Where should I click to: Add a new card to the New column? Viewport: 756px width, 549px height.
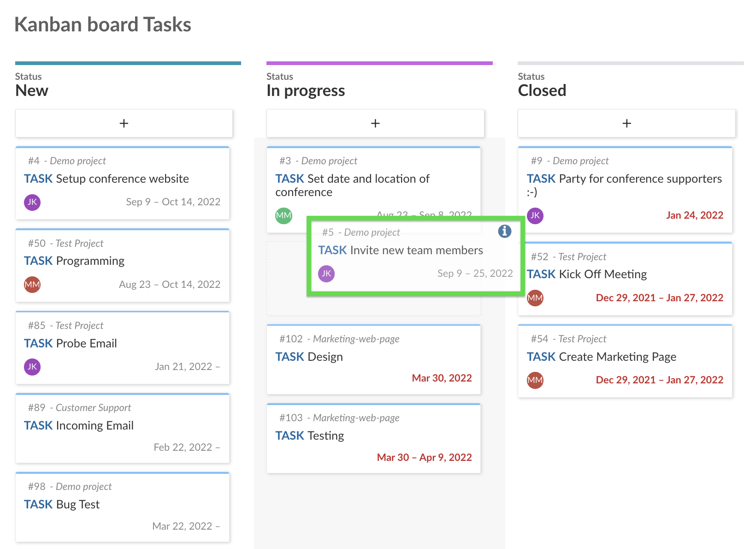(124, 123)
